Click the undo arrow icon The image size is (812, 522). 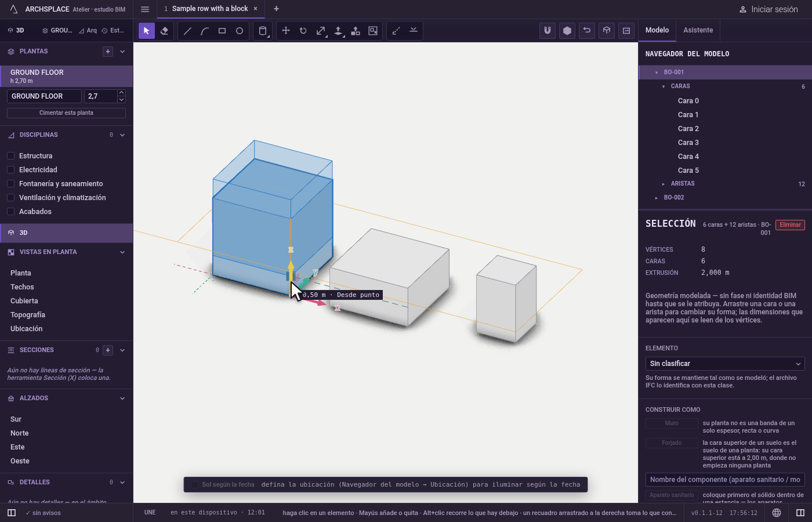[x=587, y=31]
